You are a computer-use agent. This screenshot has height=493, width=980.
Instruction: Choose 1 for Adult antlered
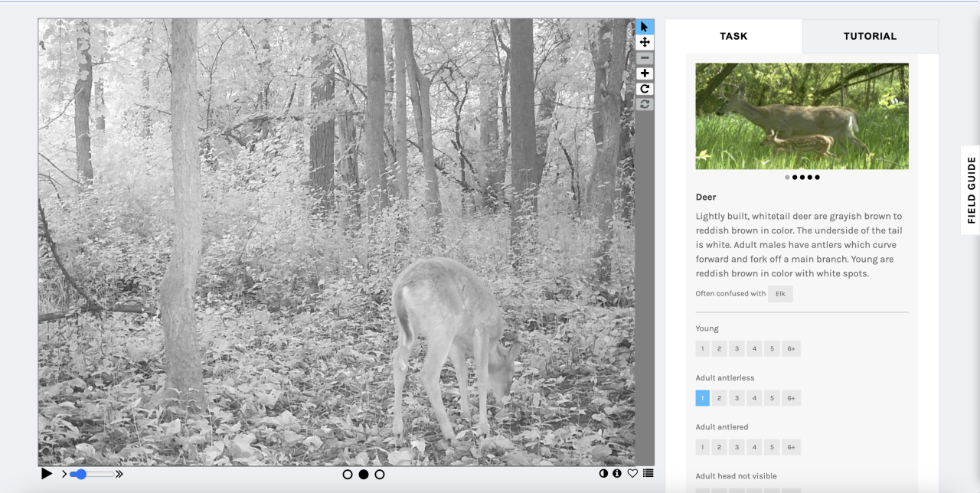point(703,447)
